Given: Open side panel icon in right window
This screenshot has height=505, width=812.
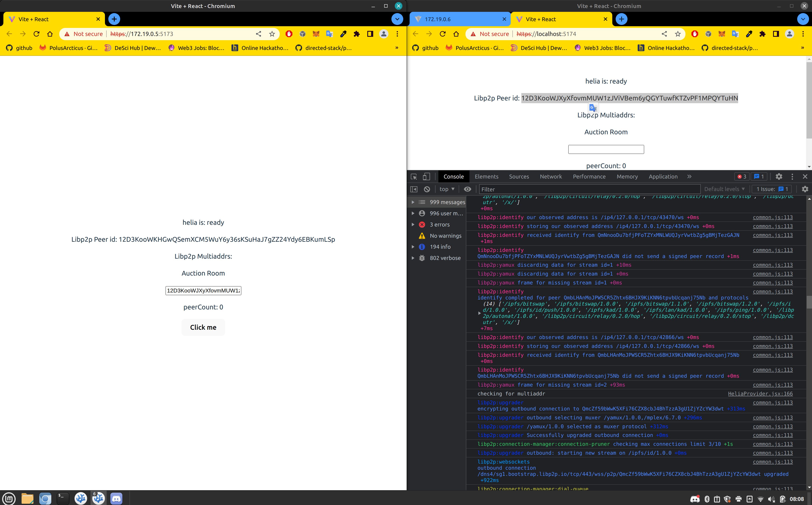Looking at the screenshot, I should [776, 34].
